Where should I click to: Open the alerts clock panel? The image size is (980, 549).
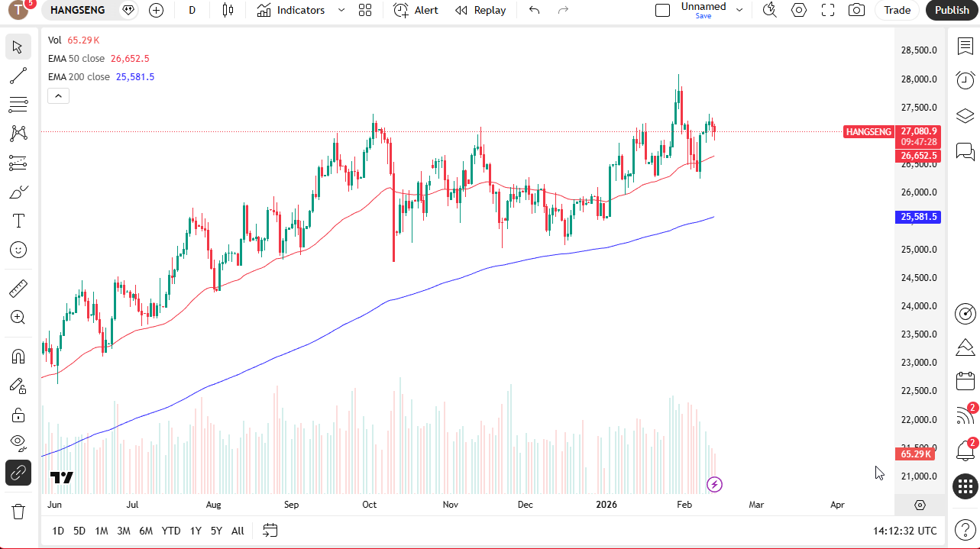tap(965, 80)
